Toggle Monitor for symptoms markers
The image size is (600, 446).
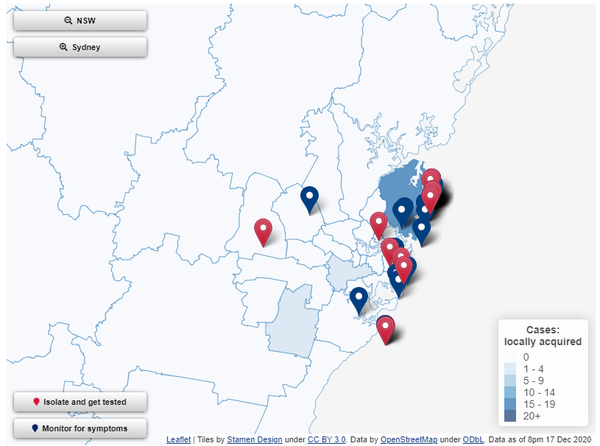(80, 428)
